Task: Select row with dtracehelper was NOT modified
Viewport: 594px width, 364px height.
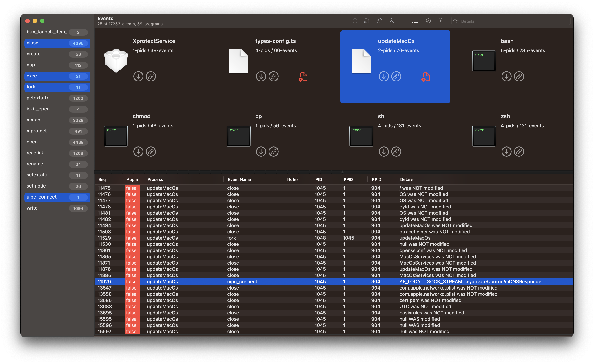Action: tap(334, 232)
